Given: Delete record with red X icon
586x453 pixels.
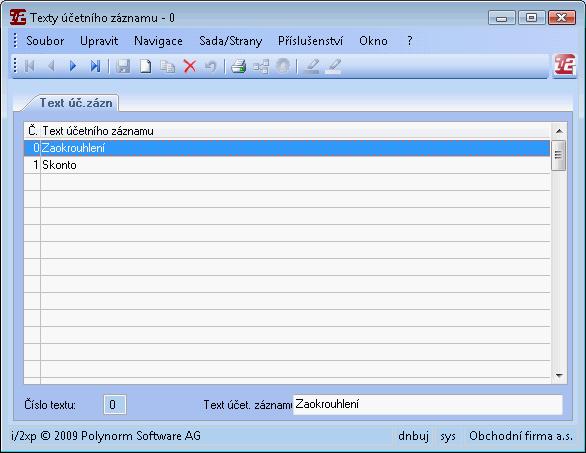Looking at the screenshot, I should [190, 66].
